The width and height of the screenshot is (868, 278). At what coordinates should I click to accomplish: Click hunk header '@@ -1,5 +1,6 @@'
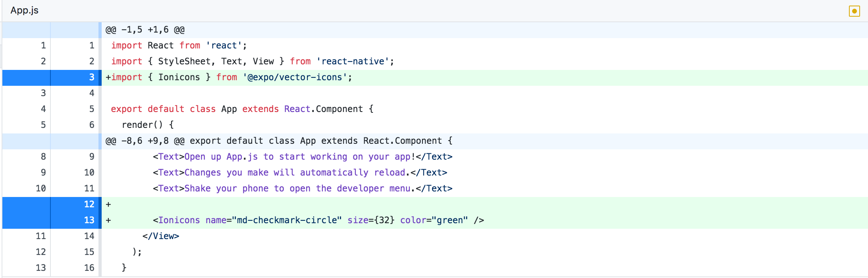click(x=145, y=30)
